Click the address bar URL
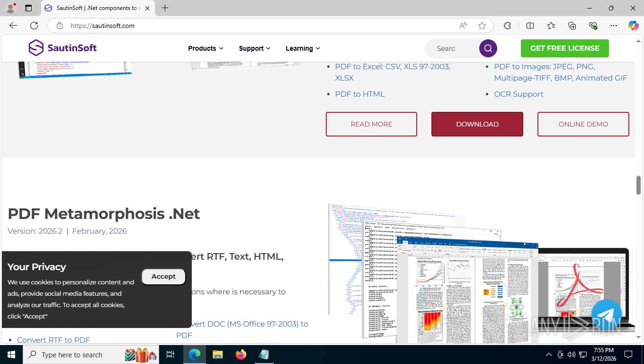Image resolution: width=644 pixels, height=364 pixels. 103,26
